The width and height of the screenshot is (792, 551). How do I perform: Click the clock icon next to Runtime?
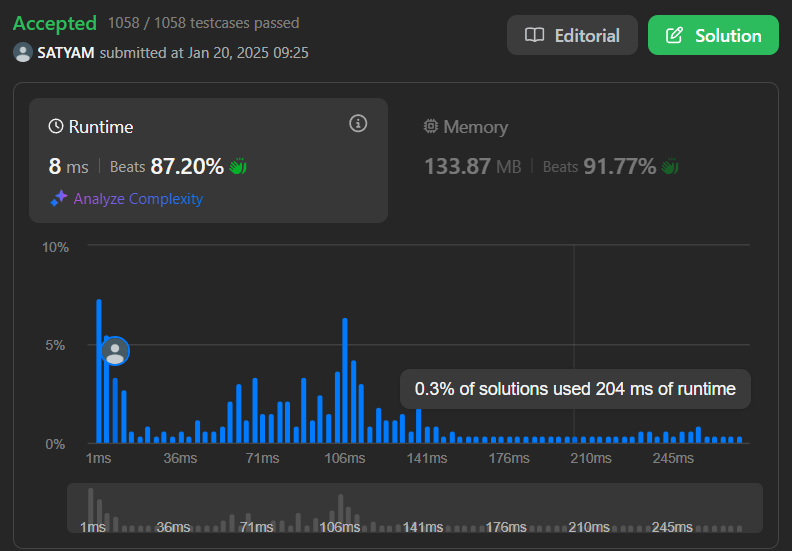pos(56,127)
